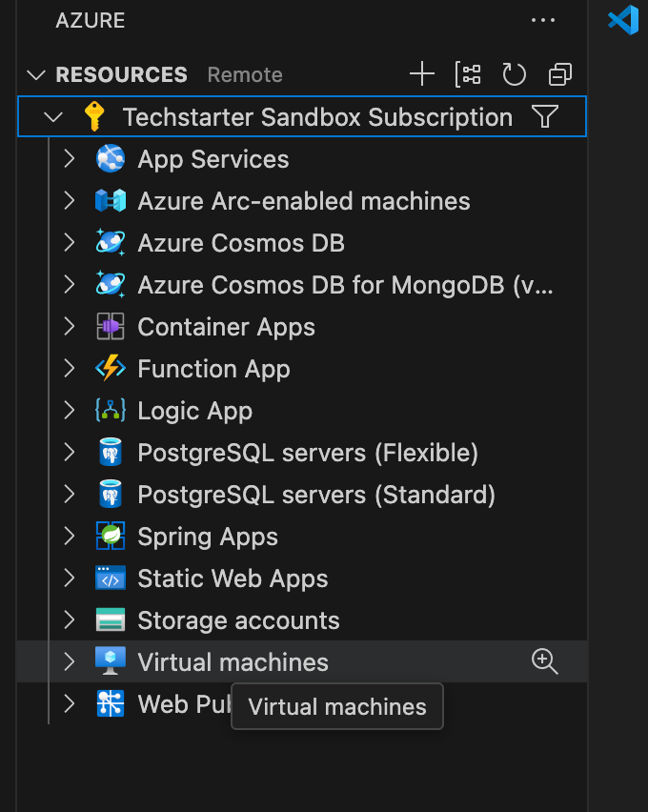Expand the Container Apps chevron
The image size is (648, 812).
click(69, 327)
